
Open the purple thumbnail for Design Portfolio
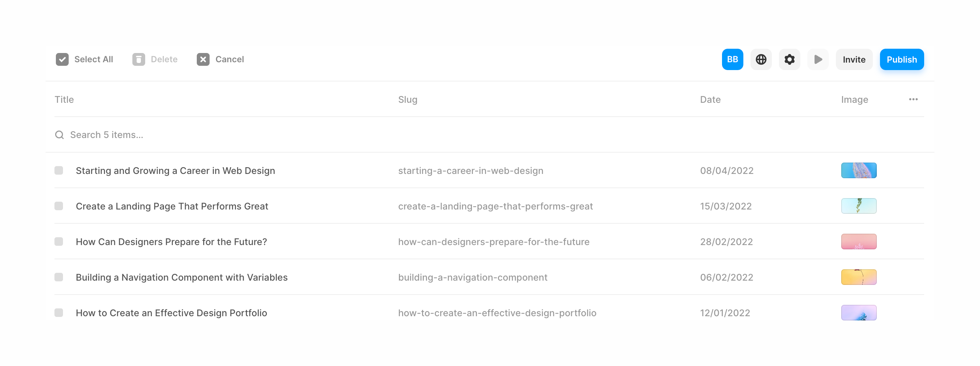[859, 313]
